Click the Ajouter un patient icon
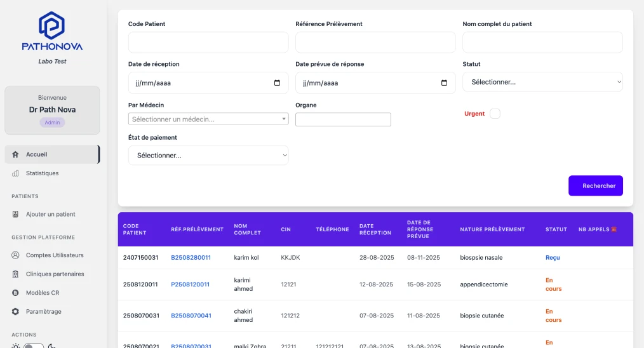This screenshot has width=644, height=348. [x=15, y=215]
